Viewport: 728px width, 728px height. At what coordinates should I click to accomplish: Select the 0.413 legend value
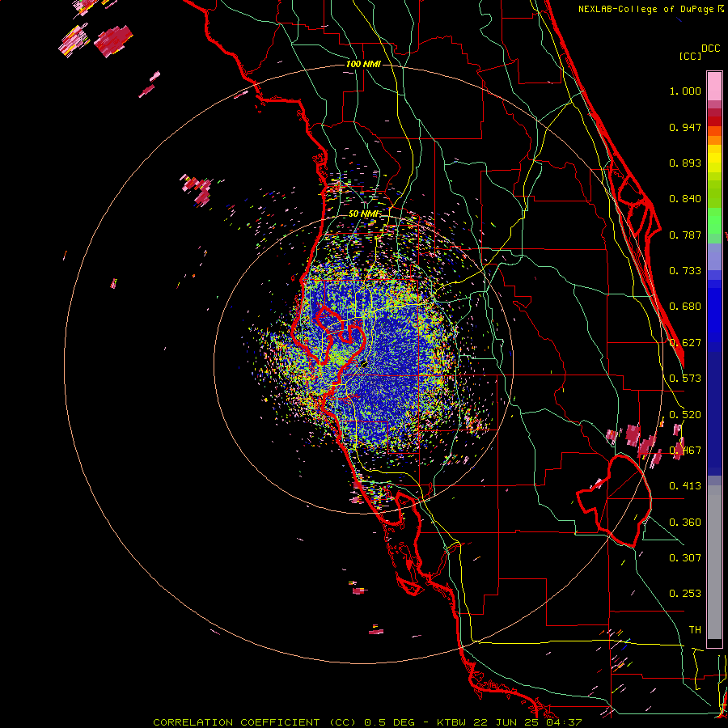[x=685, y=486]
